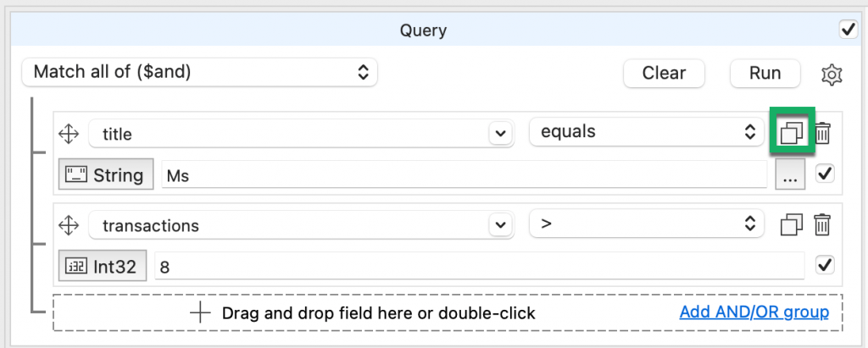Click the move handle beside transactions field

(69, 225)
